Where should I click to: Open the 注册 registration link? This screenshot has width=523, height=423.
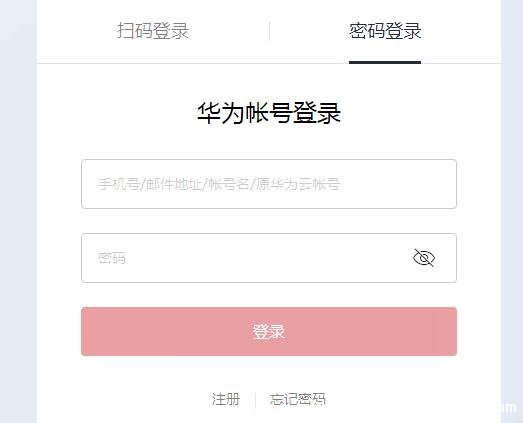(x=226, y=399)
